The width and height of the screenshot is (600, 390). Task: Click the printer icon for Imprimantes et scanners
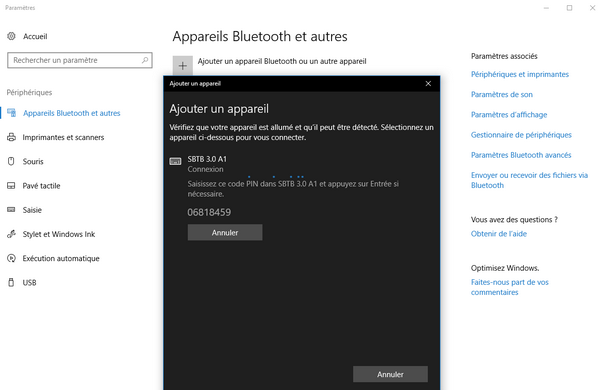coord(11,137)
